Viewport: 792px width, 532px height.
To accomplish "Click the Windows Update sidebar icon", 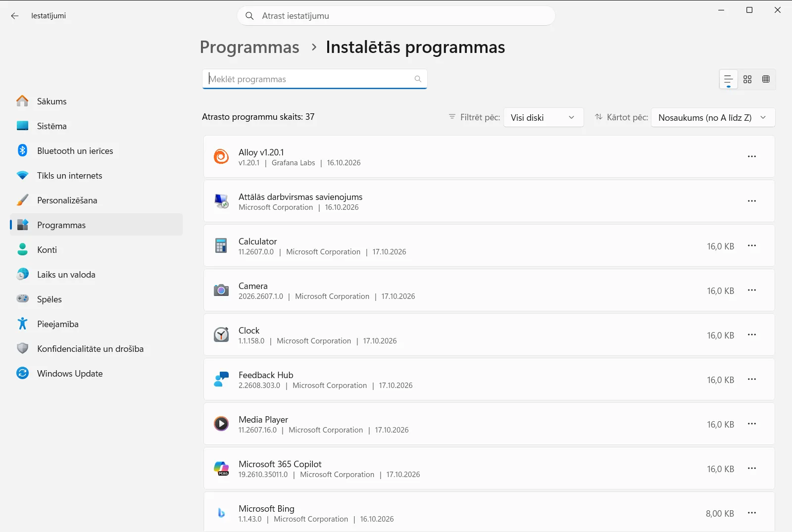I will [x=22, y=373].
